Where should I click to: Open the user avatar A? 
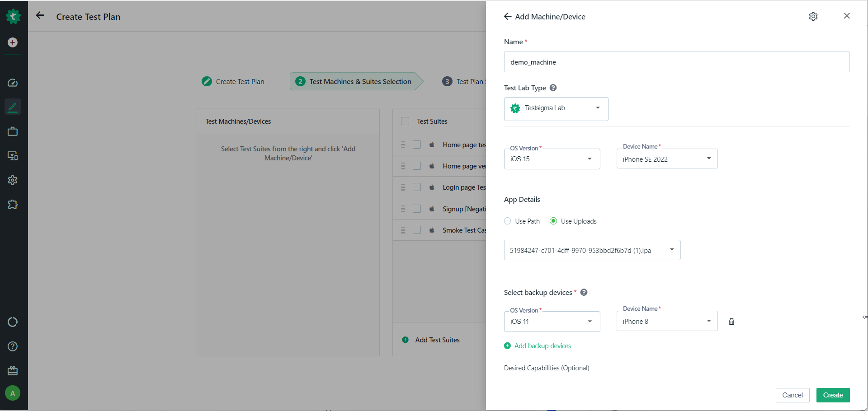(13, 393)
